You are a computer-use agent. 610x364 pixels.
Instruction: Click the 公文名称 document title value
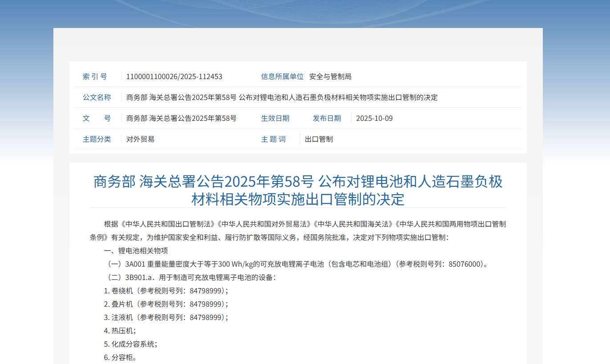point(282,97)
